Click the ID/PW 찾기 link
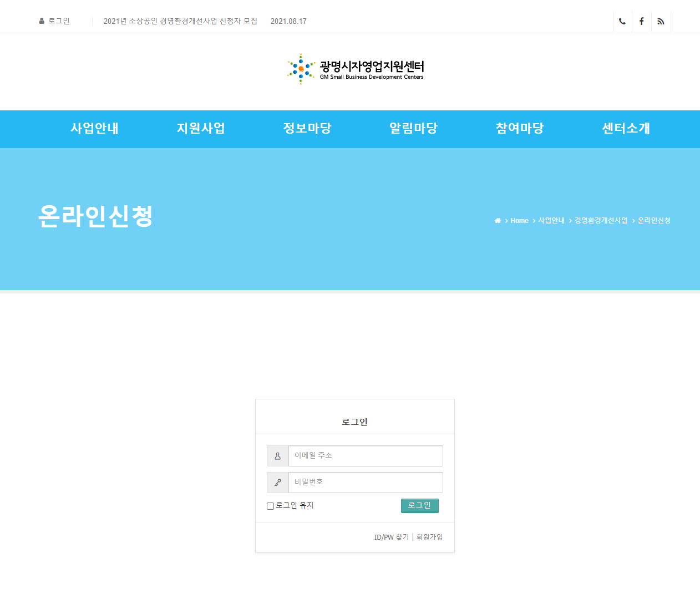Screen dimensions: 700x614 (391, 537)
